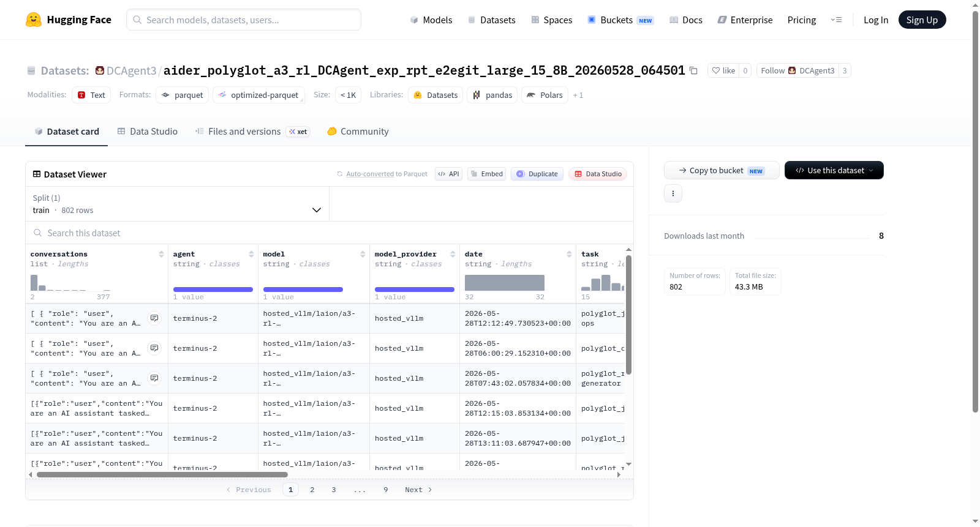This screenshot has width=980, height=527.
Task: Click the table's horizontal scrollbar thumb
Action: click(162, 474)
